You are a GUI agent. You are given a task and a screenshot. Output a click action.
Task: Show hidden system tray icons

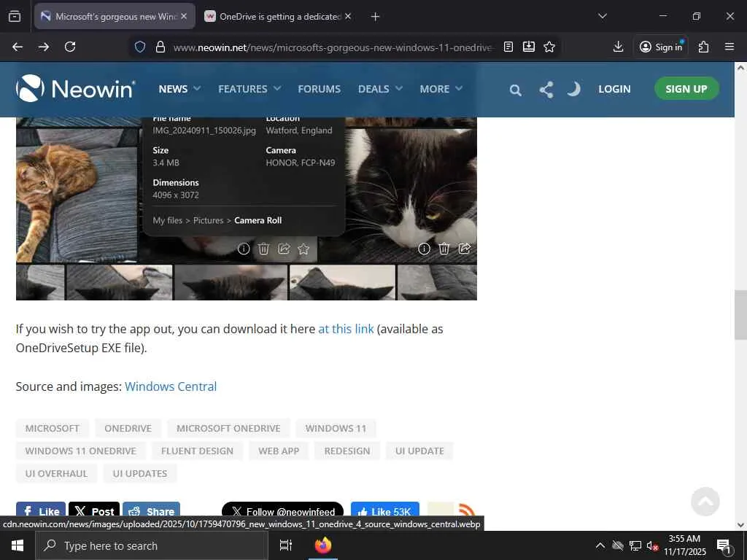(600, 545)
